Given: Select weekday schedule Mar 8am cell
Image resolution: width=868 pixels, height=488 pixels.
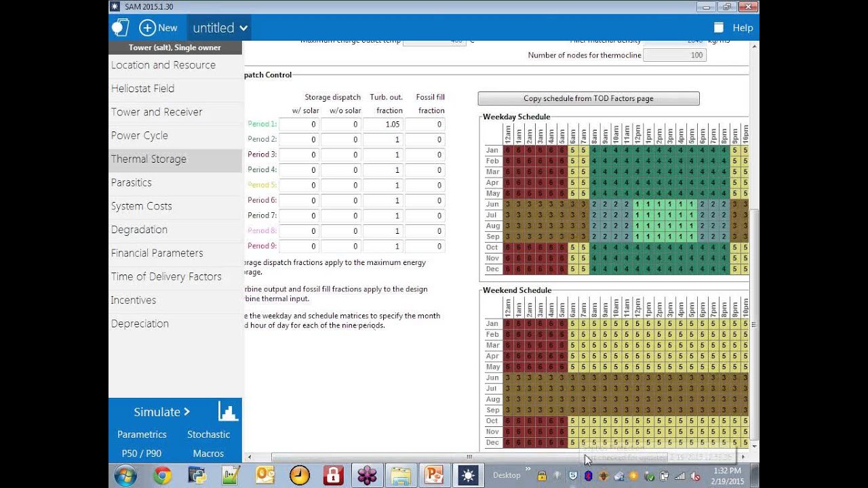Looking at the screenshot, I should tap(595, 172).
